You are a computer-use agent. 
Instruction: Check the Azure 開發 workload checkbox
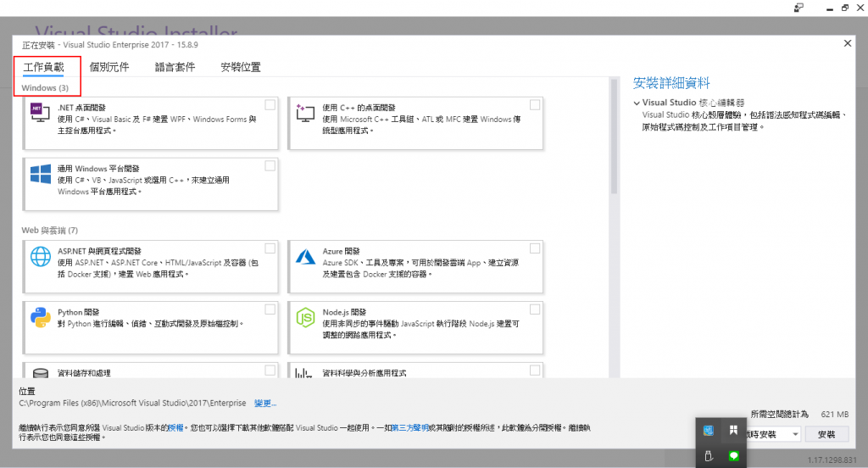click(535, 248)
